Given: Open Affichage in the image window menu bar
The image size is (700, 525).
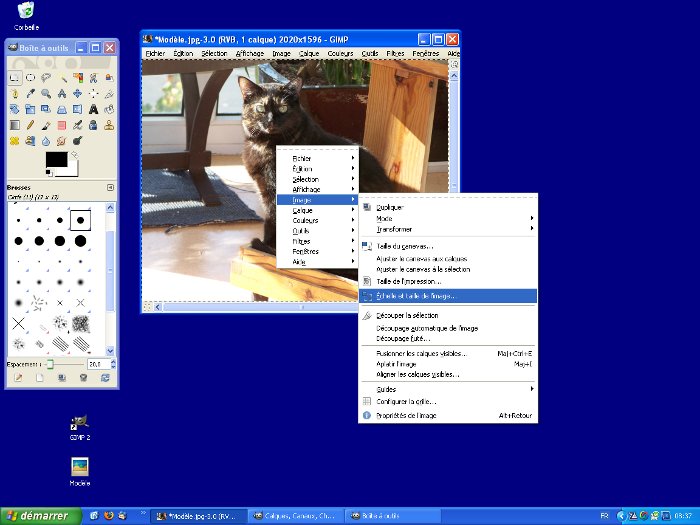Looking at the screenshot, I should tap(250, 54).
